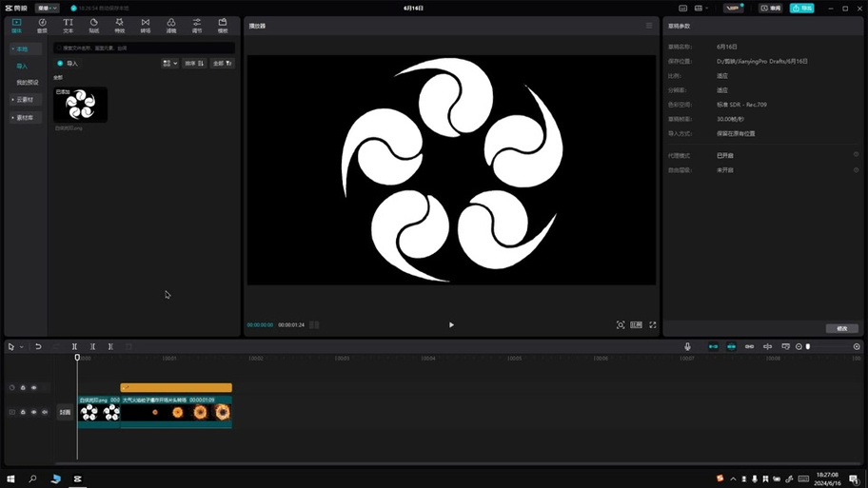Image resolution: width=868 pixels, height=488 pixels.
Task: Open the selection tool mode dropdown arrow
Action: [x=22, y=347]
